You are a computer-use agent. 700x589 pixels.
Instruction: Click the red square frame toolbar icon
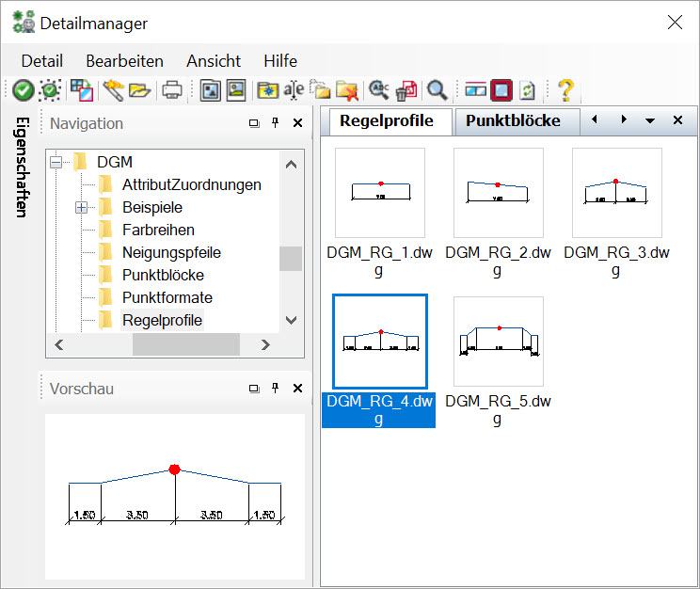coord(501,90)
